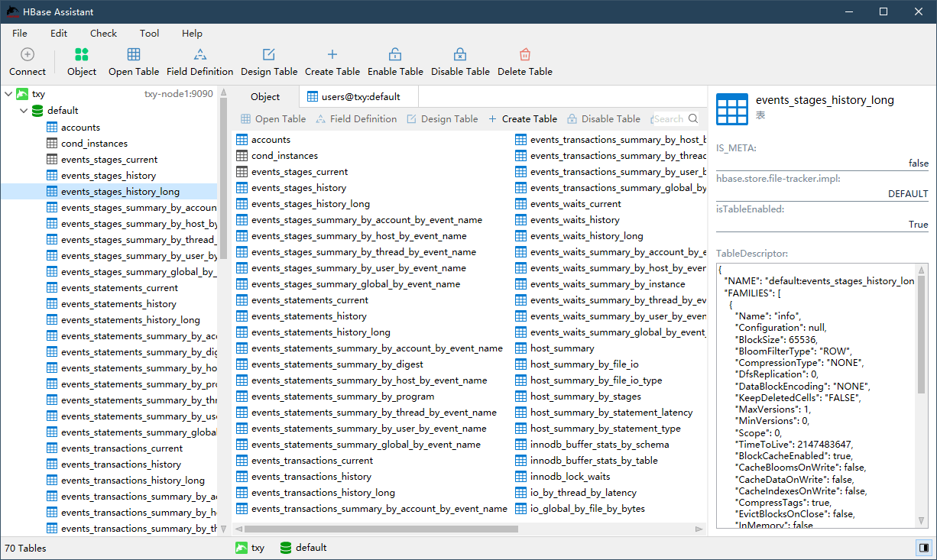Click the isTableEnabled value True
Screen dimensions: 937x560
click(918, 225)
